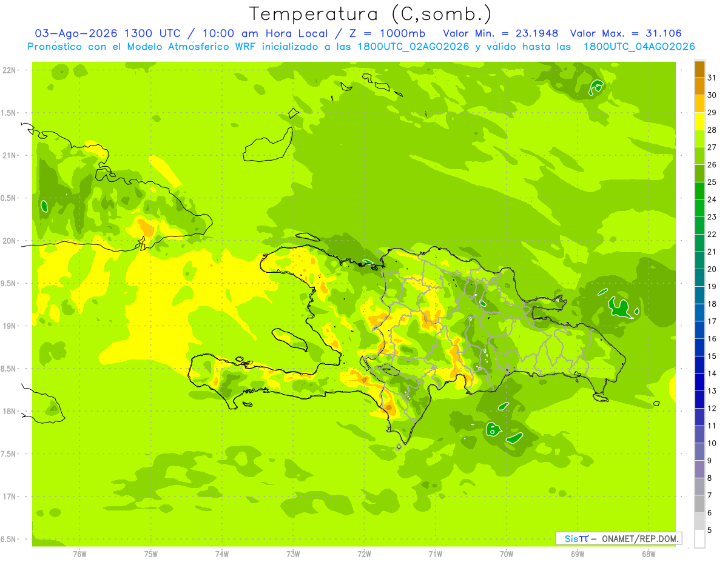Click the color bar label "5"
The height and width of the screenshot is (562, 728).
[x=710, y=530]
